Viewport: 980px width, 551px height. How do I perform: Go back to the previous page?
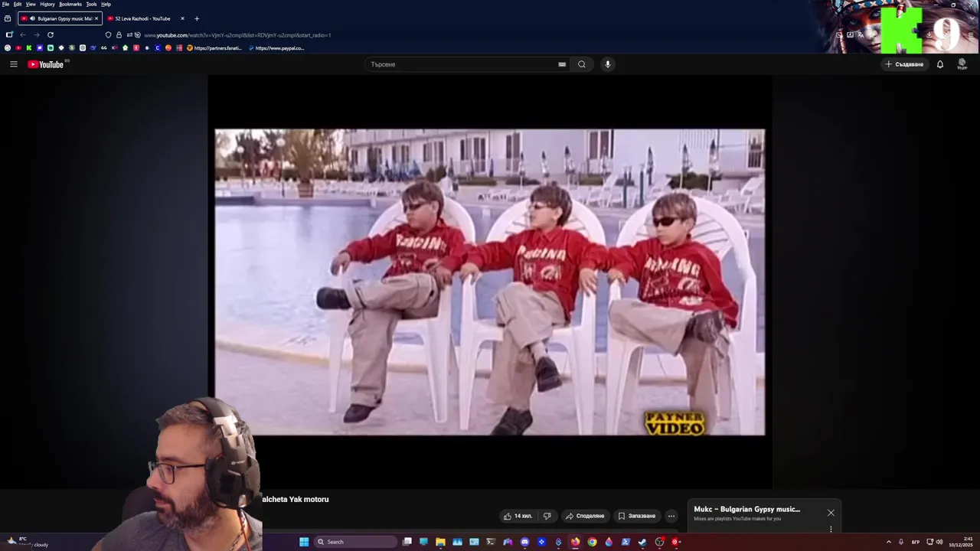coord(23,34)
